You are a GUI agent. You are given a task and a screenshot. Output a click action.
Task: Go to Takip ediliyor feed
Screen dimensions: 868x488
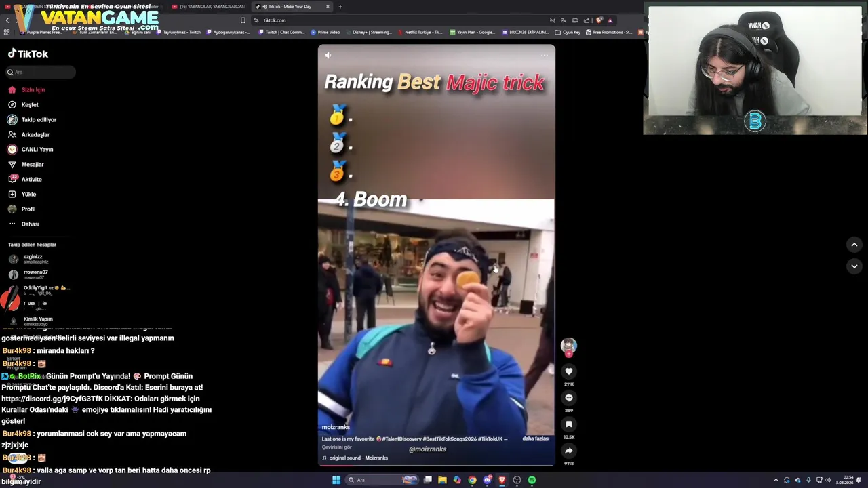(x=32, y=119)
